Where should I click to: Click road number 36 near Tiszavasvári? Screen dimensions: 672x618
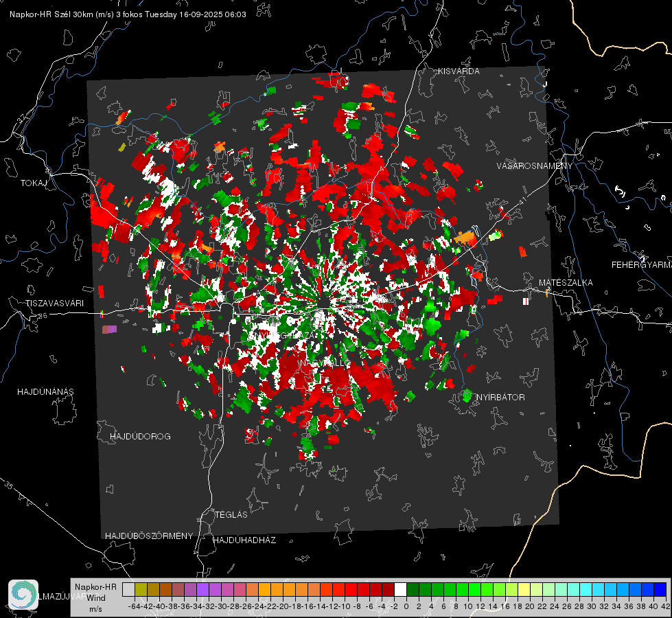click(x=43, y=316)
